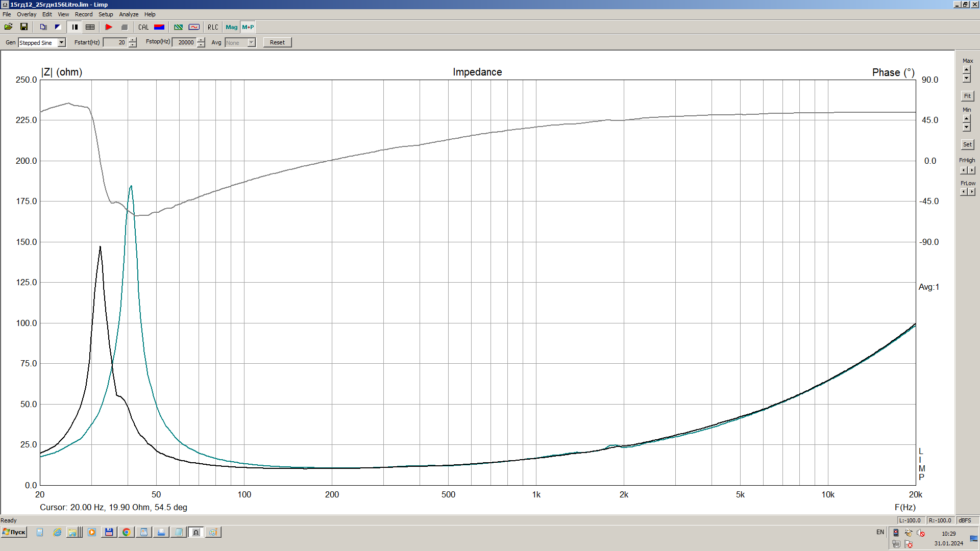Toggle the grid display icon
The image size is (980, 551).
coord(90,27)
